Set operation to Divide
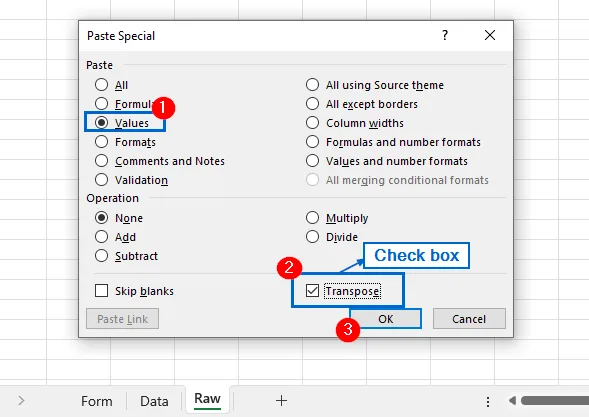The image size is (589, 417). [x=313, y=237]
